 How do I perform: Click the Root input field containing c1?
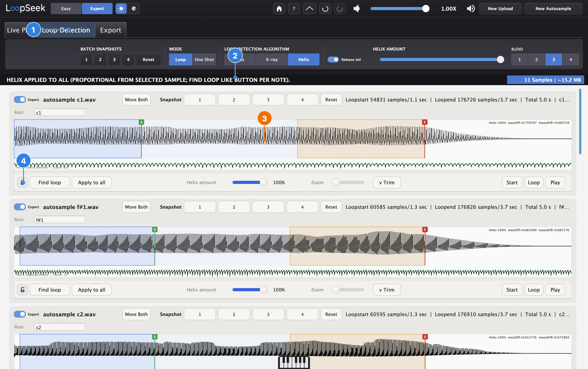60,112
